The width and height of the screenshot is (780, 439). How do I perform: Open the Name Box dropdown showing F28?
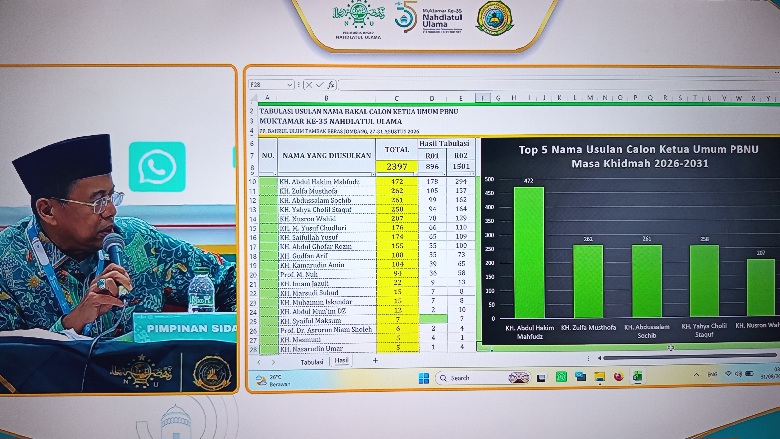pos(290,85)
